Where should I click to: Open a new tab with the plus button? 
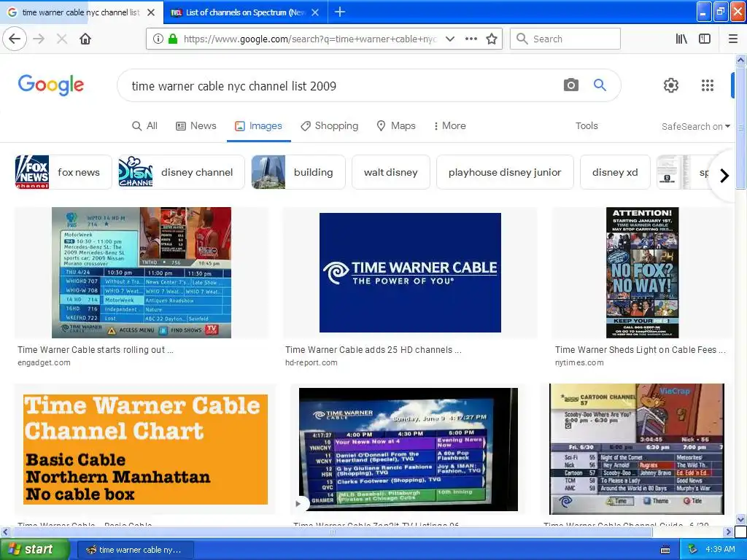pyautogui.click(x=340, y=12)
